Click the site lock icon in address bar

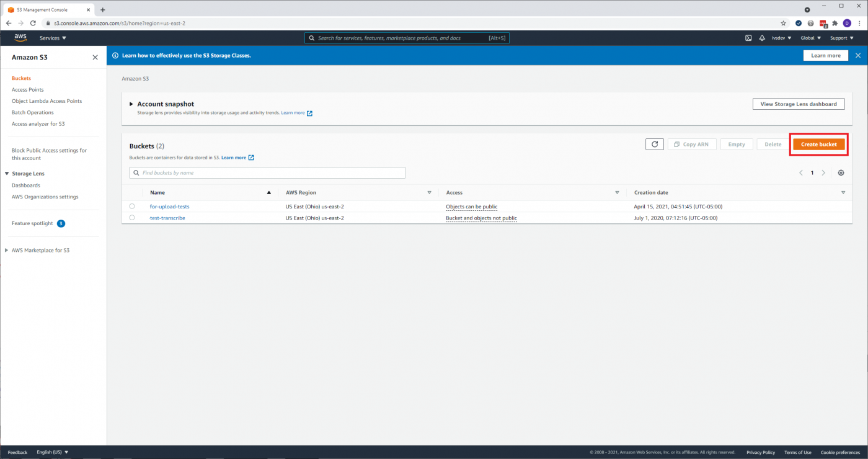click(48, 23)
